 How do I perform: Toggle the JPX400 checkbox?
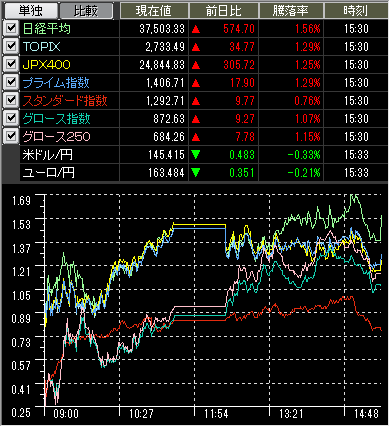coord(11,64)
